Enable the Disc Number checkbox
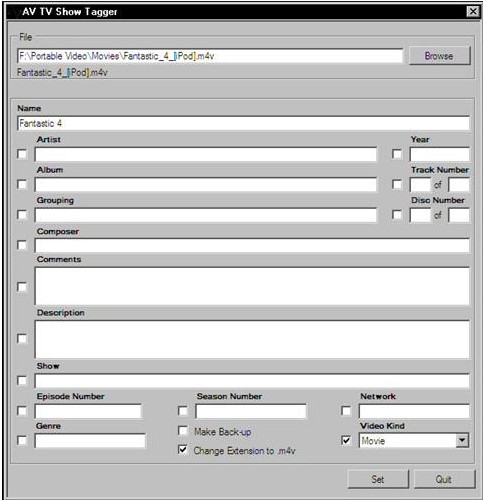The height and width of the screenshot is (500, 484). (x=397, y=215)
